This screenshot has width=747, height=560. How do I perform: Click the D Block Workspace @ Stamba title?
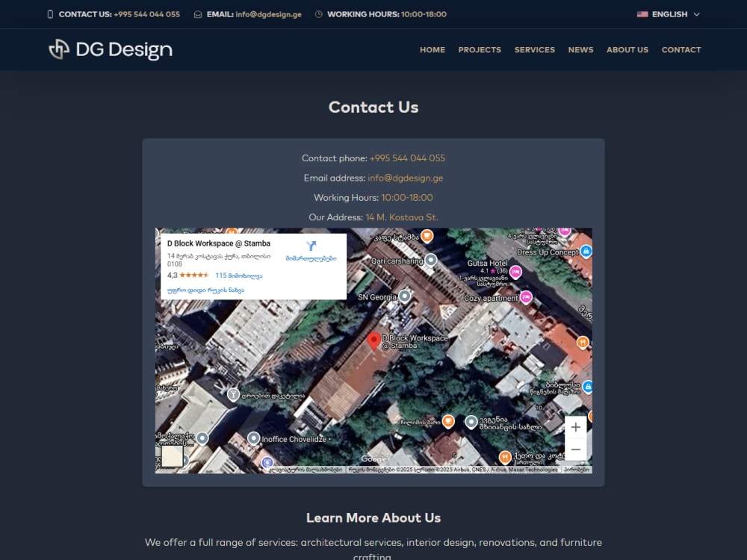[x=219, y=243]
